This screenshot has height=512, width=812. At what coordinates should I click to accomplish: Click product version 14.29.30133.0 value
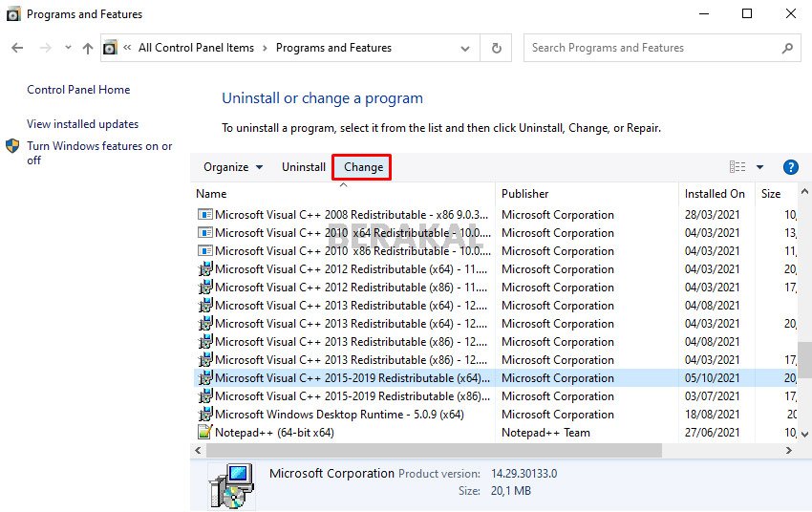point(524,473)
